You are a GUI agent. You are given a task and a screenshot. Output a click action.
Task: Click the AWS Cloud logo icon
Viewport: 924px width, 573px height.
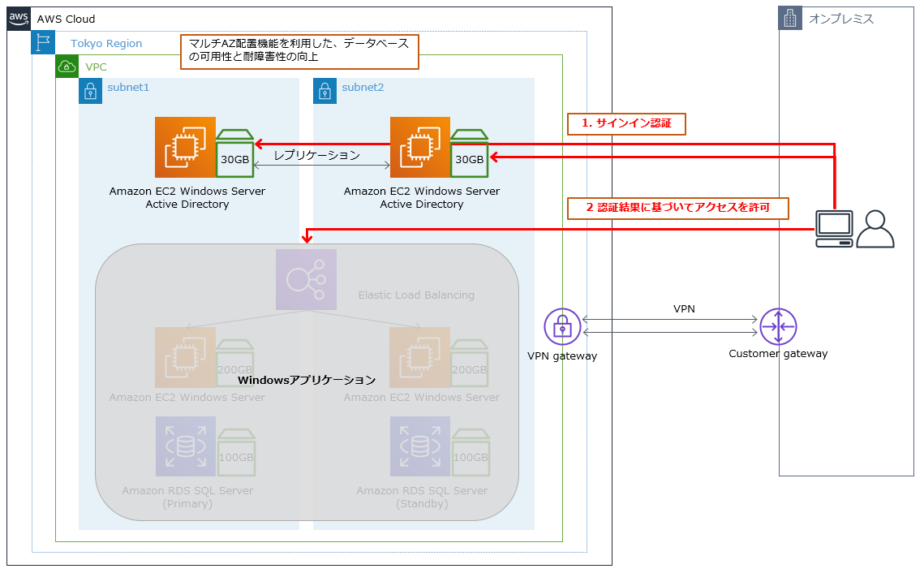(19, 19)
